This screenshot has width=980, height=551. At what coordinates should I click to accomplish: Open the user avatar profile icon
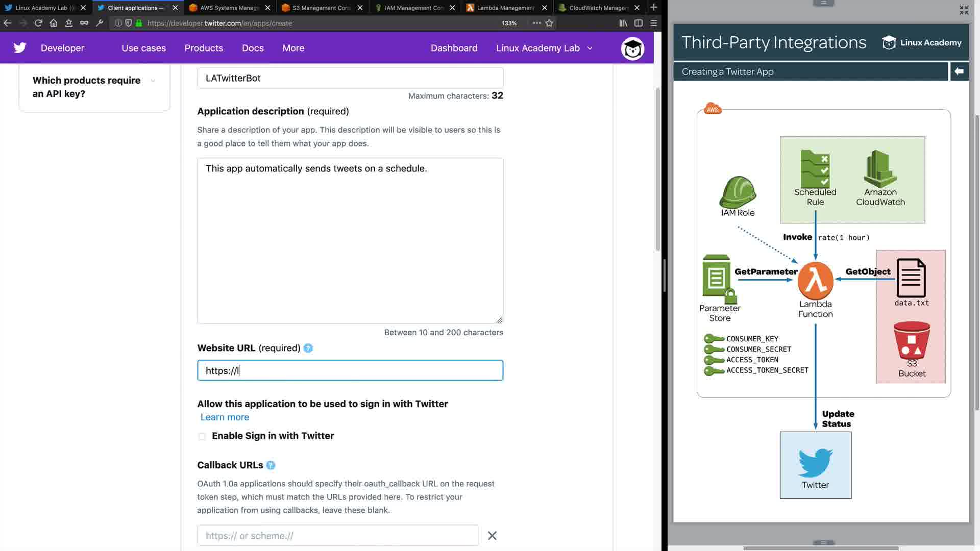coord(632,48)
